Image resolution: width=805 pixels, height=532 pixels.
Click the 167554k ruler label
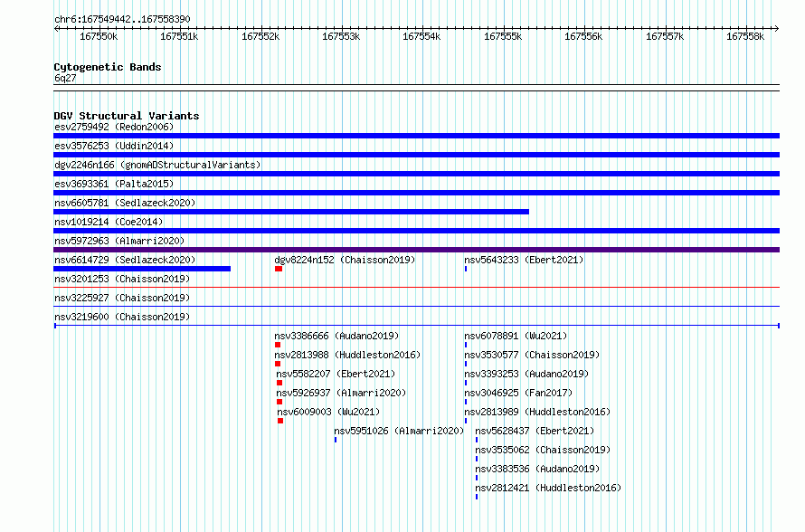[421, 36]
